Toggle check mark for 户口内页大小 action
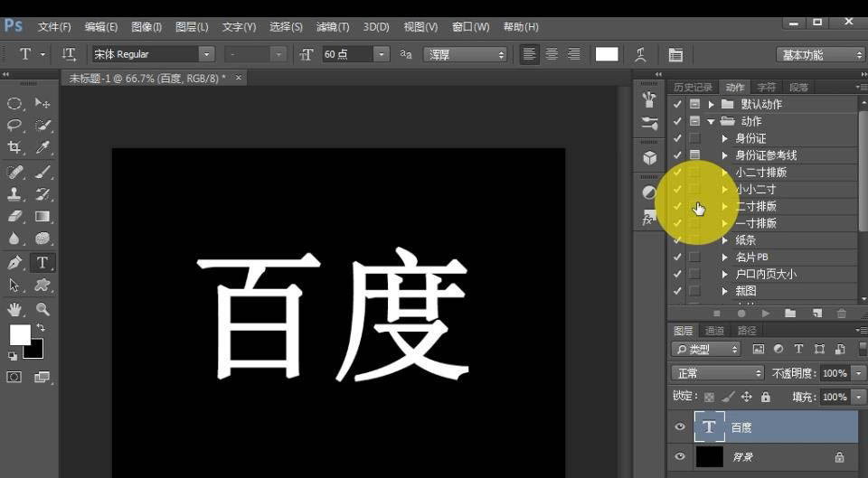 pos(677,274)
